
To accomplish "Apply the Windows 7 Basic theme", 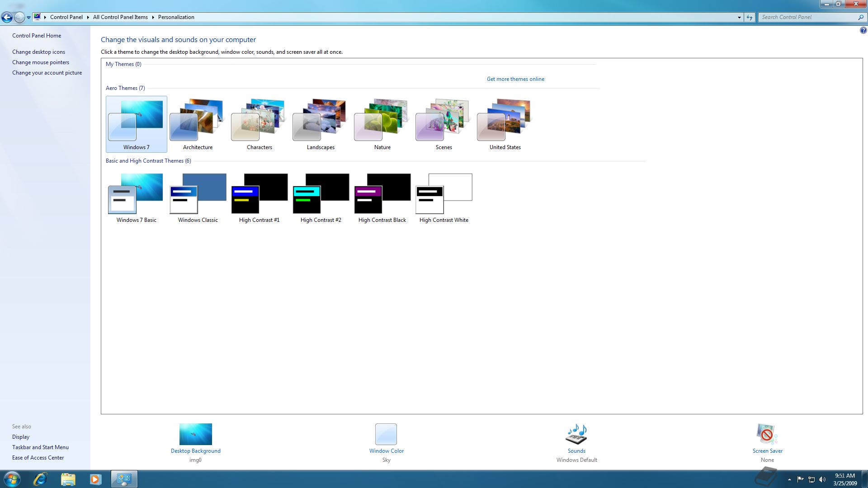I will coord(136,197).
